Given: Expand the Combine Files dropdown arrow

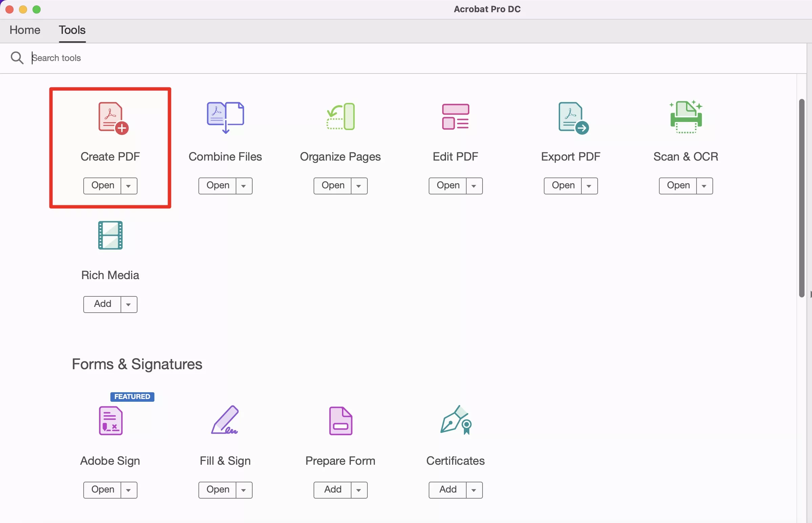Looking at the screenshot, I should [x=243, y=185].
